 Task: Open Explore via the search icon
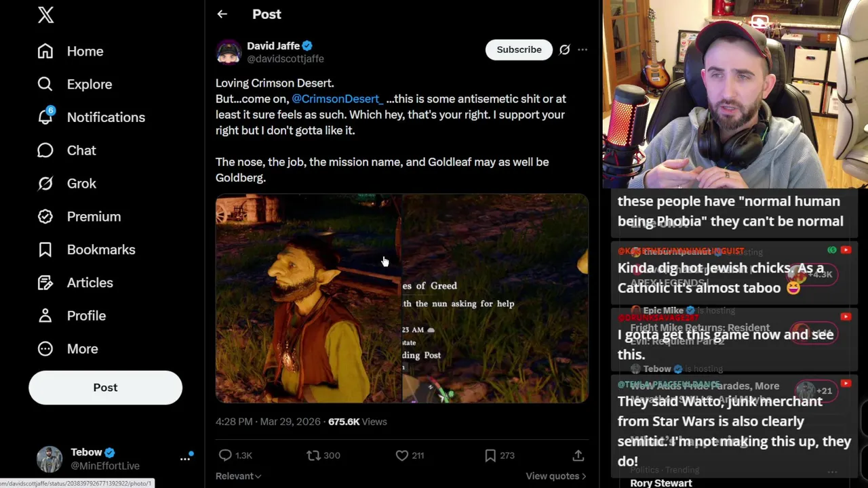45,84
